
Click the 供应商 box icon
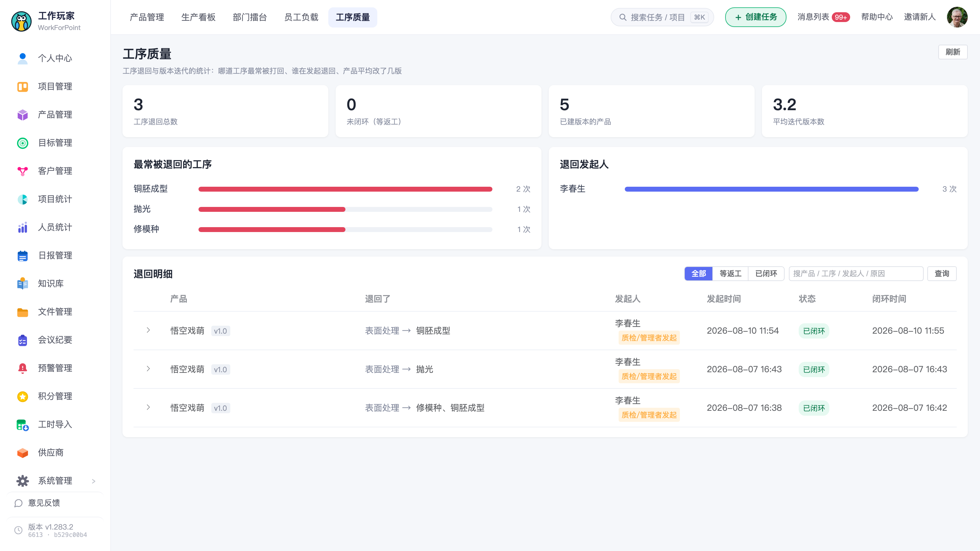(x=22, y=452)
